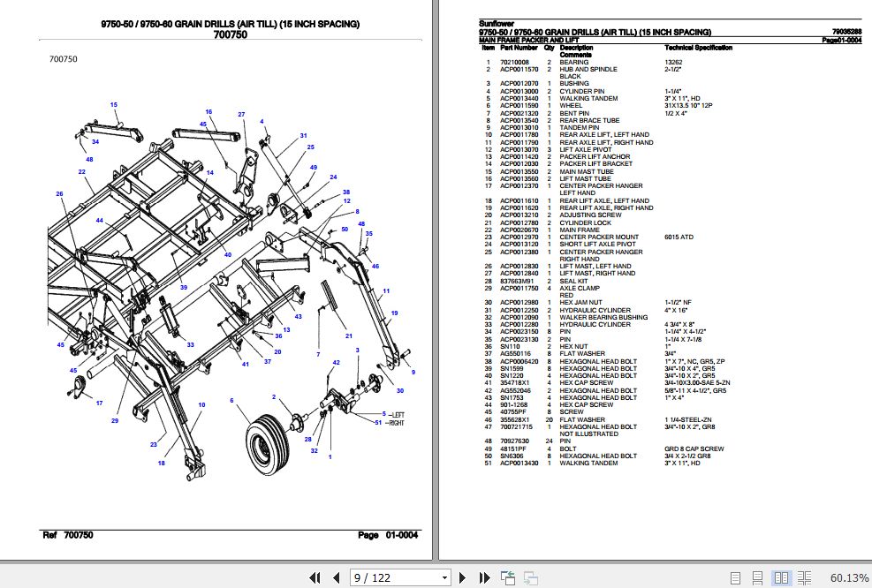Click callout 5 LEFT label
The width and height of the screenshot is (872, 588).
393,415
